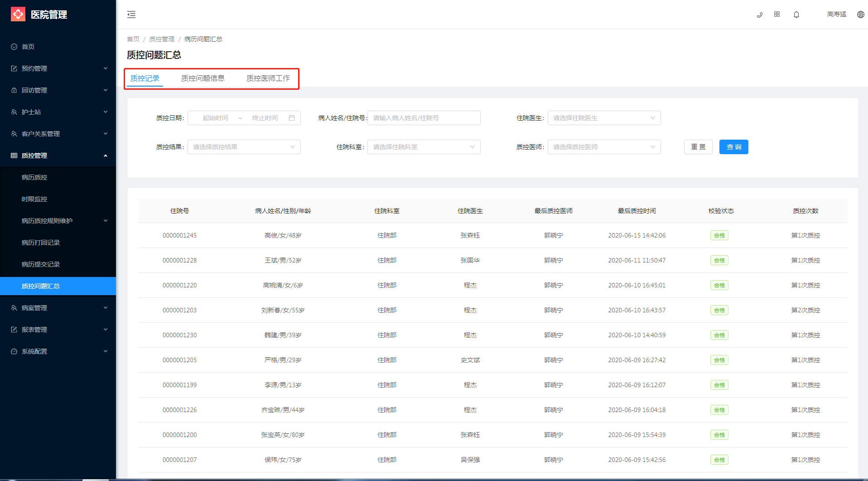Click the 重置 button
This screenshot has width=868, height=481.
(698, 147)
